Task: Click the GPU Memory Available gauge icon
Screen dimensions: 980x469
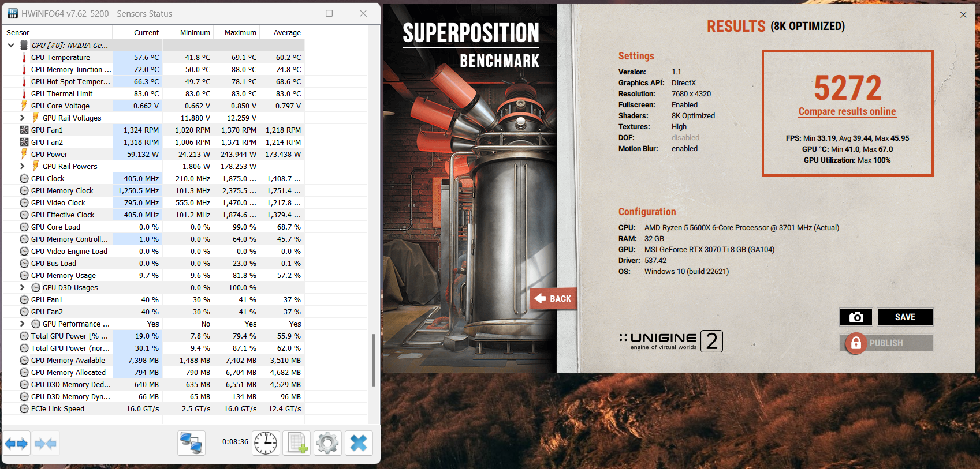Action: (x=24, y=361)
